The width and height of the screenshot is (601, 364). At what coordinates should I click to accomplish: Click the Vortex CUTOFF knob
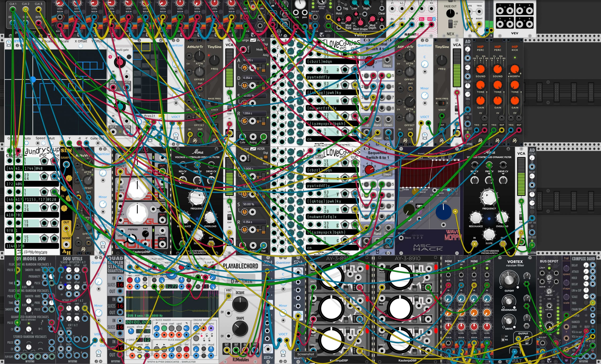(x=509, y=280)
